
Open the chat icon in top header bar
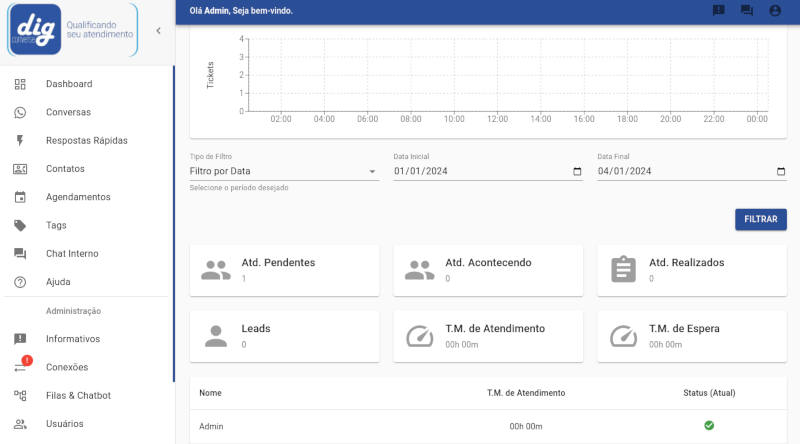(x=746, y=10)
